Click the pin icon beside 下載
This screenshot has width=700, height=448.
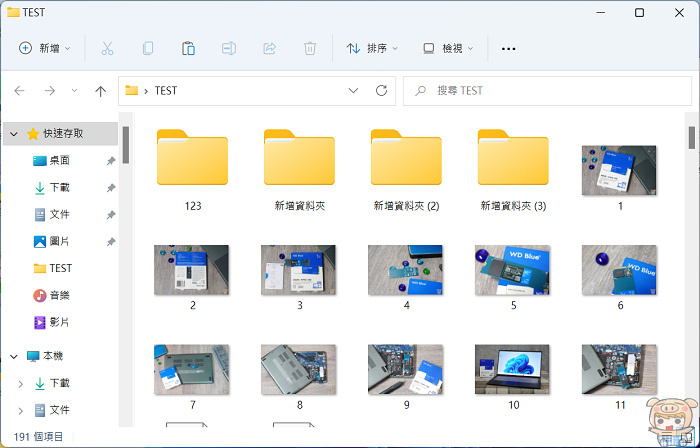click(111, 188)
